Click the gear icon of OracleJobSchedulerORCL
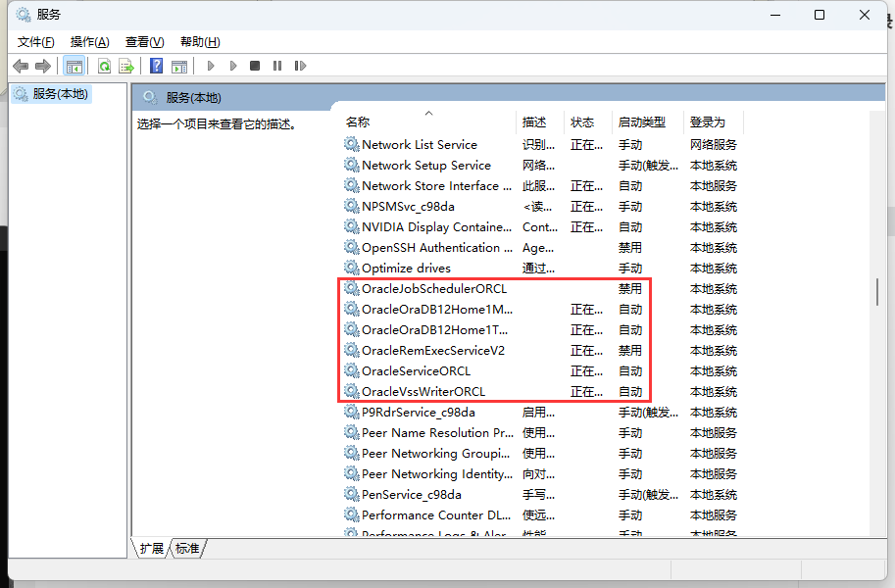The image size is (895, 588). tap(352, 288)
